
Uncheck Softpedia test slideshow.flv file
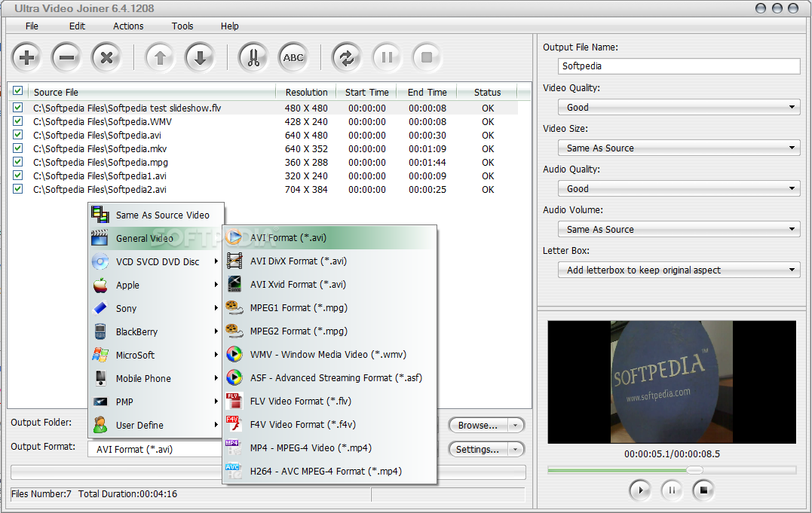point(18,108)
